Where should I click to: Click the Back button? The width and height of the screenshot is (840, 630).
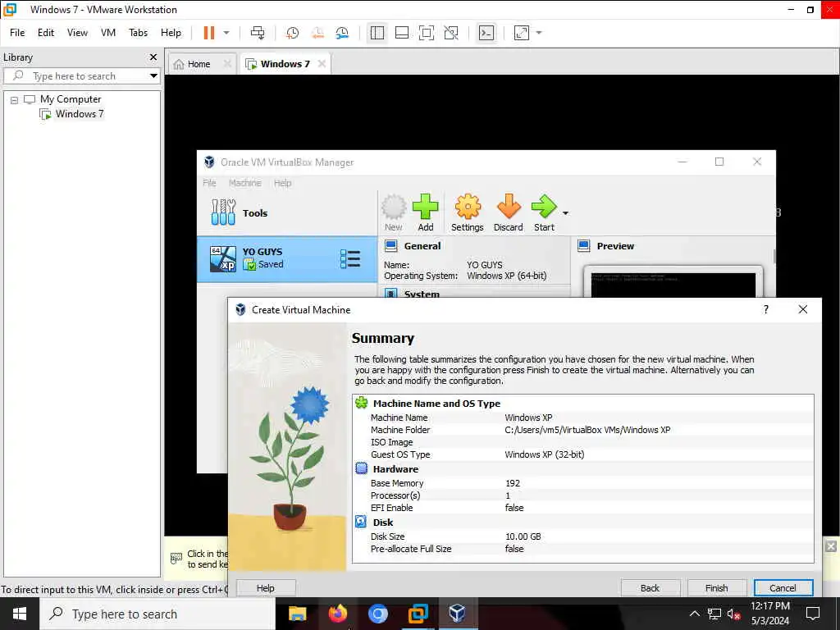(x=651, y=587)
